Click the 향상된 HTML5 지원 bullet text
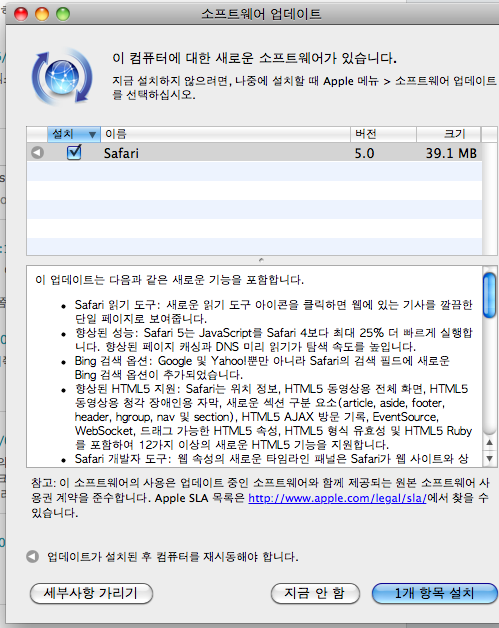 [x=274, y=417]
